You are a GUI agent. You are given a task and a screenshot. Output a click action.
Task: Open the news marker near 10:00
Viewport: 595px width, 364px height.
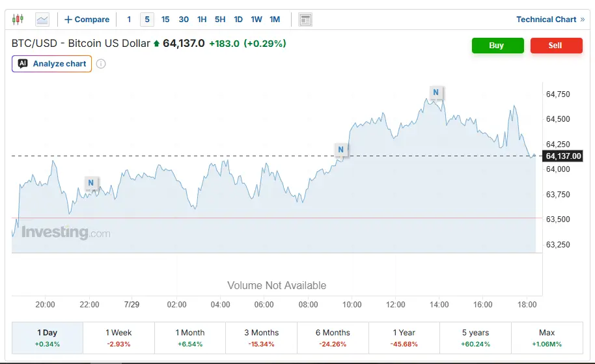click(x=340, y=150)
